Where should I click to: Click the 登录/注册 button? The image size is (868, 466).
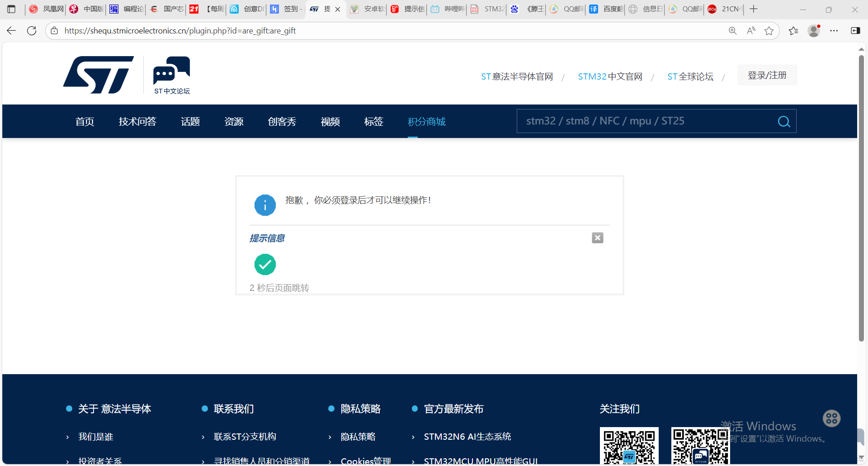pos(767,76)
